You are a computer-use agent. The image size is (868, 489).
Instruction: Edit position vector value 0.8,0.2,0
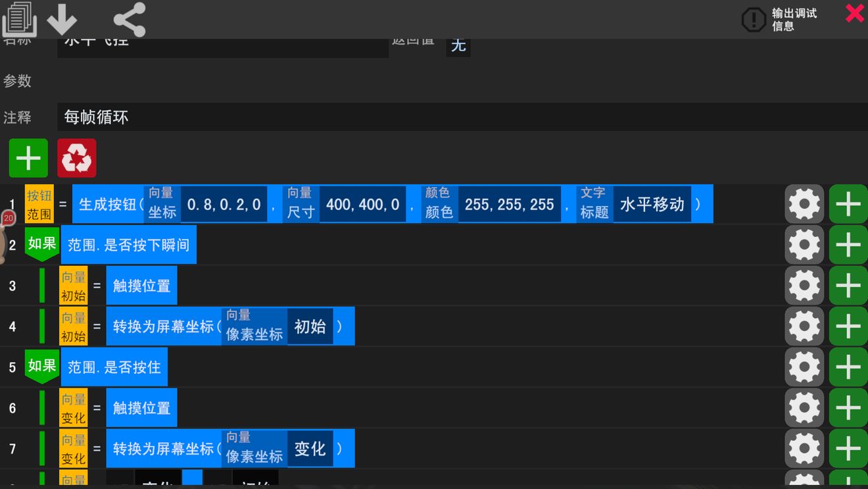point(224,205)
